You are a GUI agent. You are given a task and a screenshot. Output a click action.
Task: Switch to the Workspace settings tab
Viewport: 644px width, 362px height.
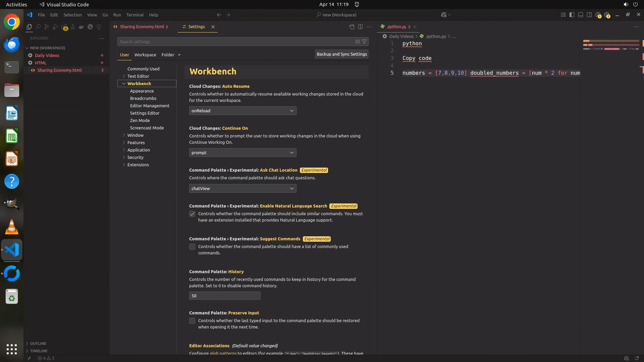(145, 55)
